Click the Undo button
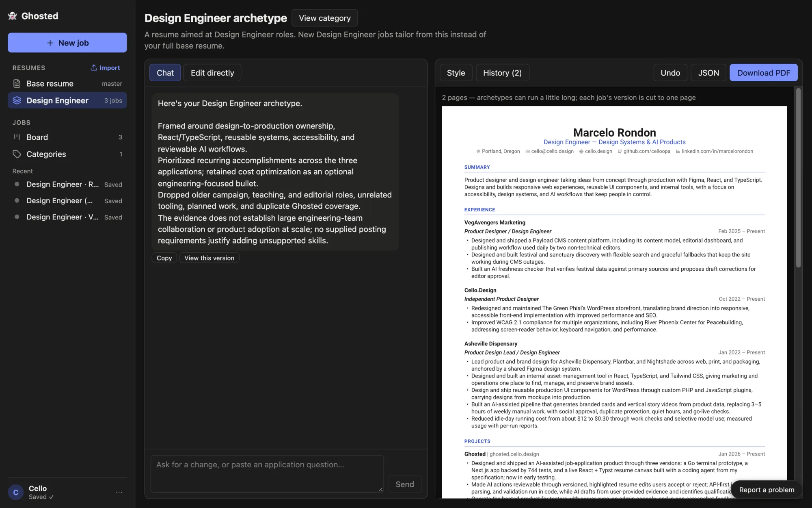Screen dimensions: 812x508 pyautogui.click(x=670, y=73)
